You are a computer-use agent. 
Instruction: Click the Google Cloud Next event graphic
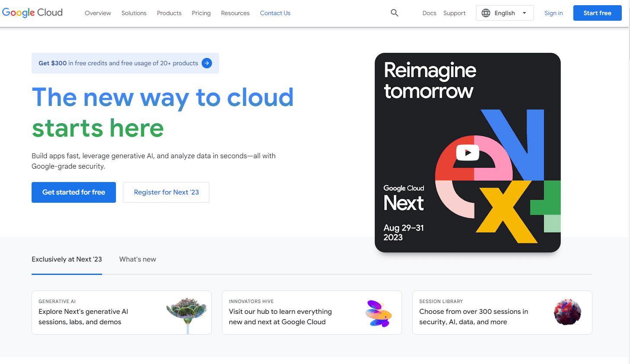(468, 153)
